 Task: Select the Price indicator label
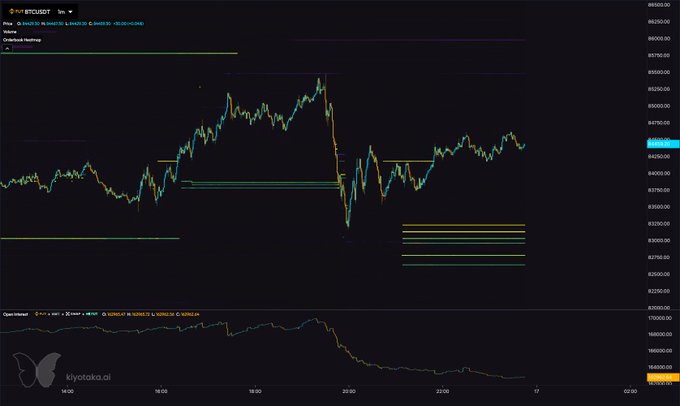pos(7,21)
